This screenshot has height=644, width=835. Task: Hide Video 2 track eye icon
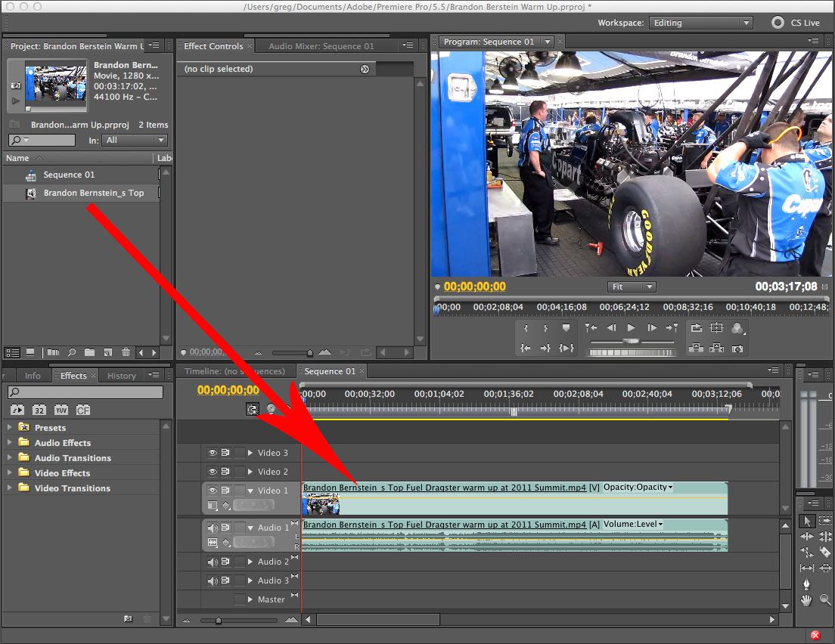(x=212, y=472)
